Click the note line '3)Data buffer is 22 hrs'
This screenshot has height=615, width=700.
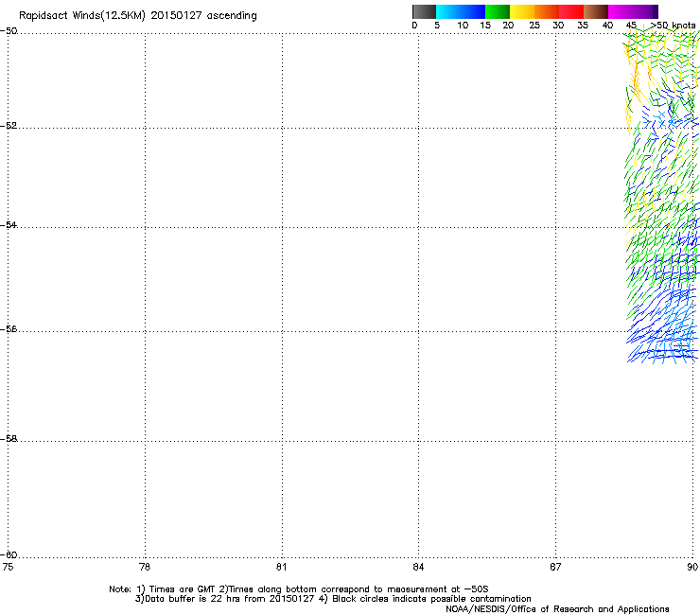point(333,599)
